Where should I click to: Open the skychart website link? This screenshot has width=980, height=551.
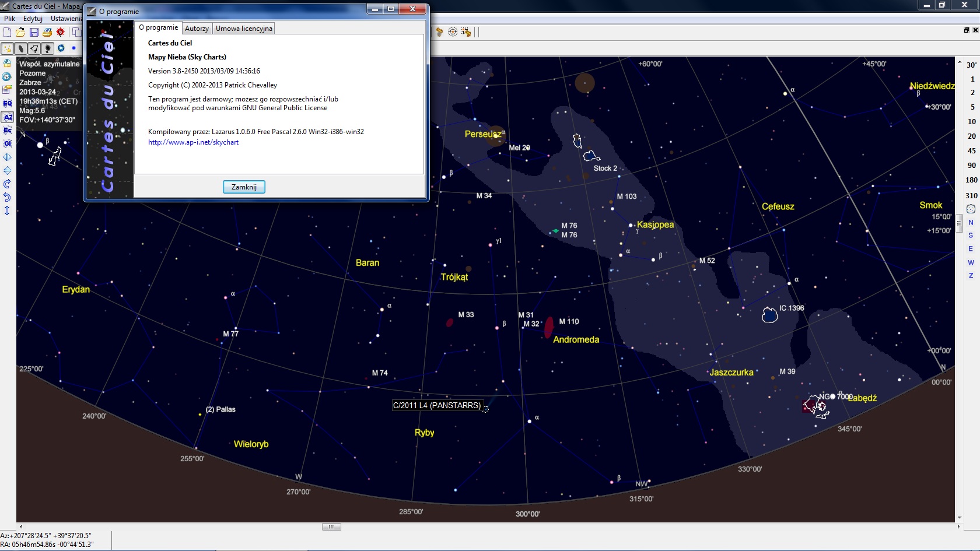pos(193,142)
